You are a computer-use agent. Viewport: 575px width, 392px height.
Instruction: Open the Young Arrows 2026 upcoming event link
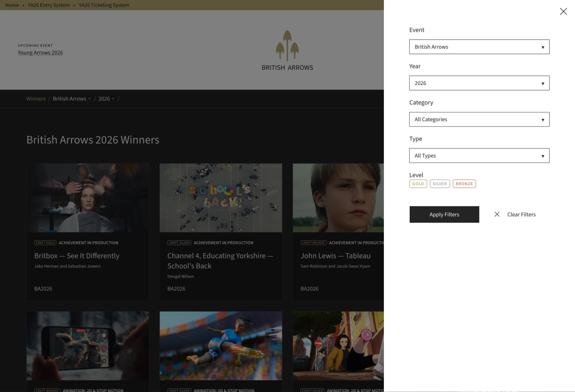40,53
